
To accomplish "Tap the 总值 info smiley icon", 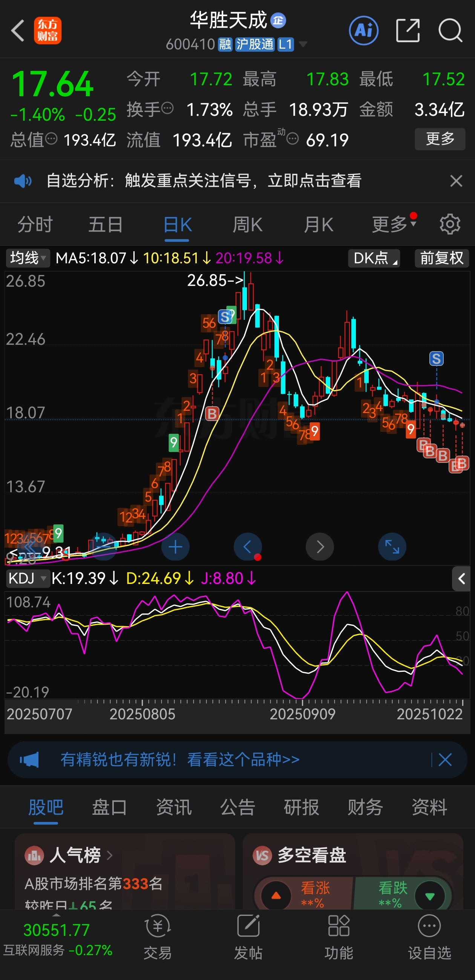I will (x=51, y=139).
